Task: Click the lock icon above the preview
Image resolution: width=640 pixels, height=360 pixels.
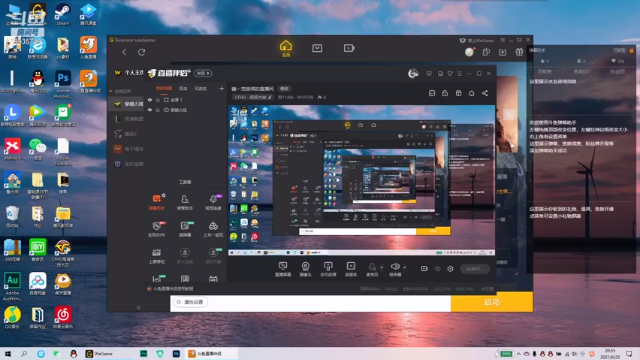Action: pos(445,93)
